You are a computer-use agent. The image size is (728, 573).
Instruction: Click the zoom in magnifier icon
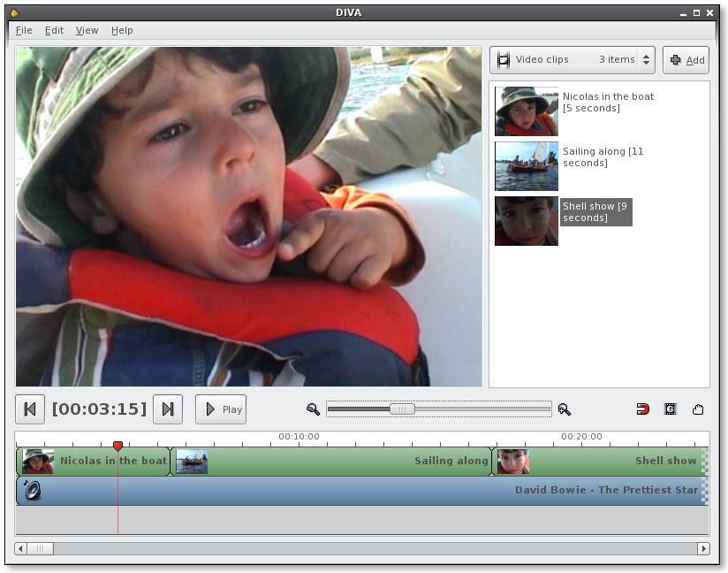(565, 409)
